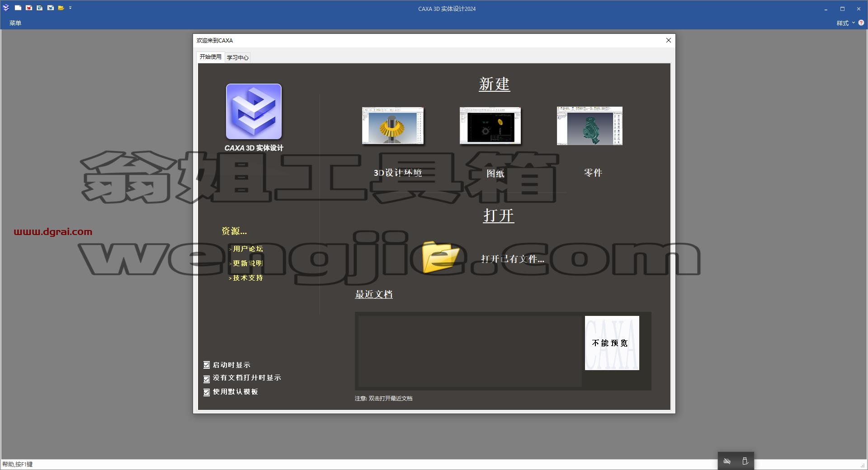Expand the quick access toolbar customize arrow

click(71, 8)
